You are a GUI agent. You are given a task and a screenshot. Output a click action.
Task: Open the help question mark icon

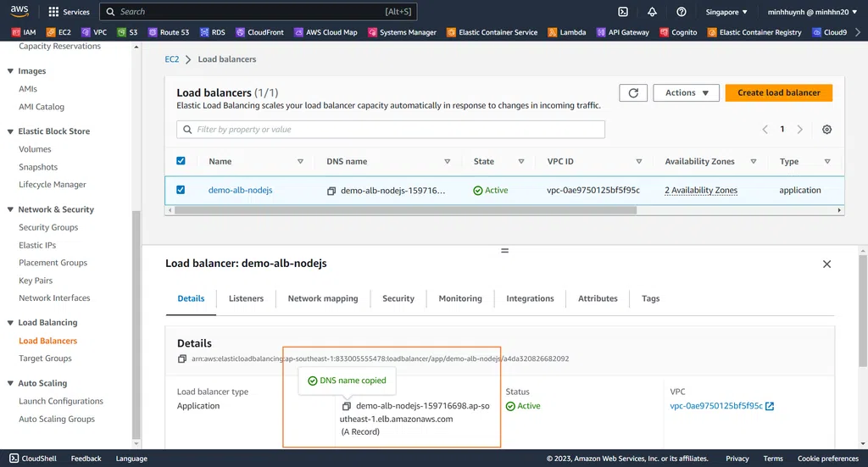682,12
